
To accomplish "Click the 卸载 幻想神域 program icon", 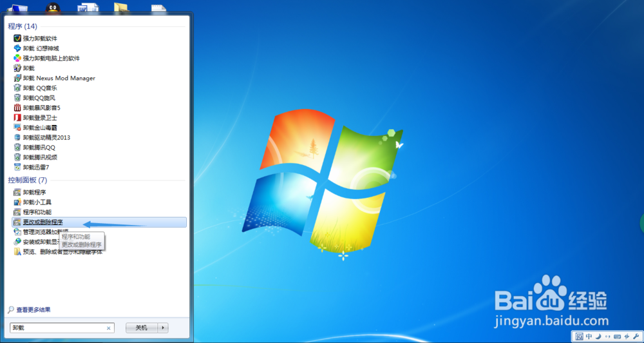I will tap(17, 48).
